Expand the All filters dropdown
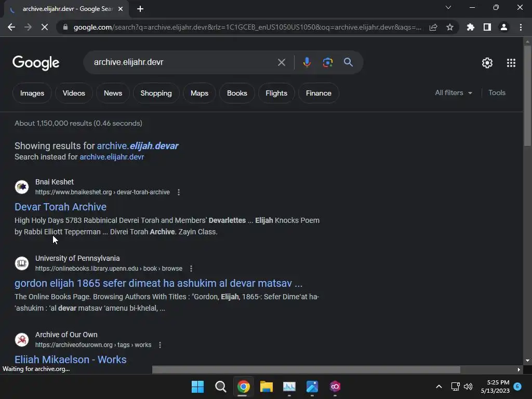Viewport: 532px width, 399px height. tap(454, 92)
